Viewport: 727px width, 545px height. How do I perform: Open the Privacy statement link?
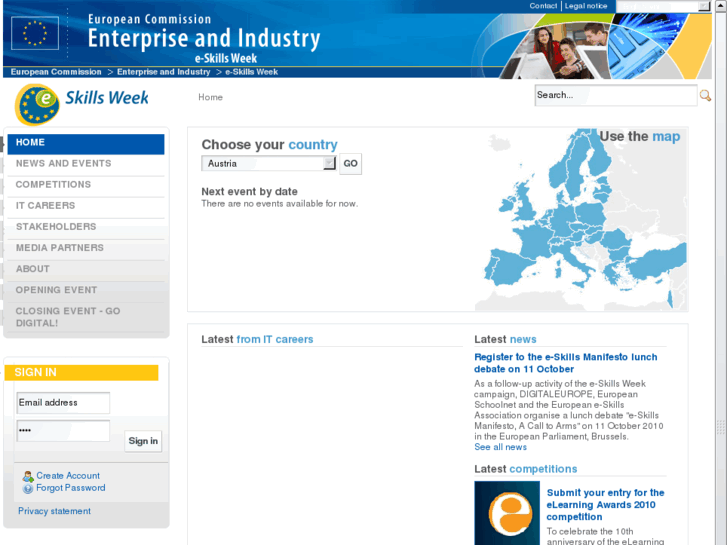point(54,511)
